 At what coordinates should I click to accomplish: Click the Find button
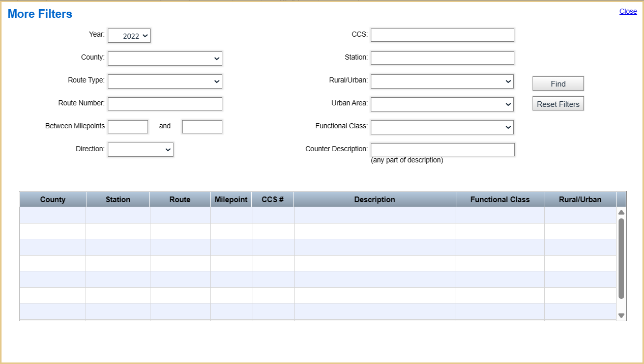point(558,83)
